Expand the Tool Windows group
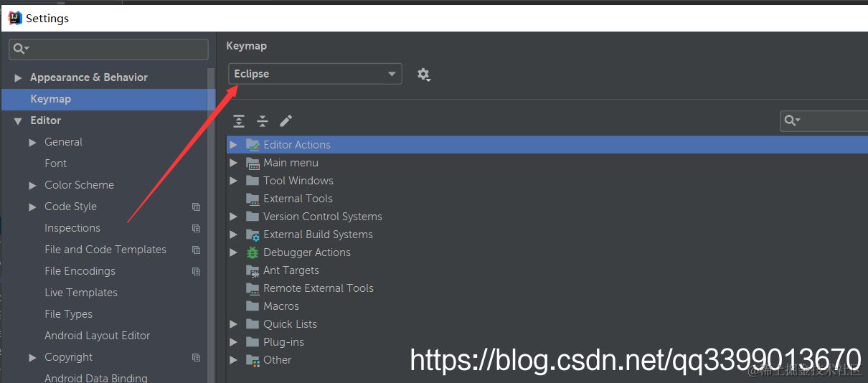868x383 pixels. pos(233,180)
